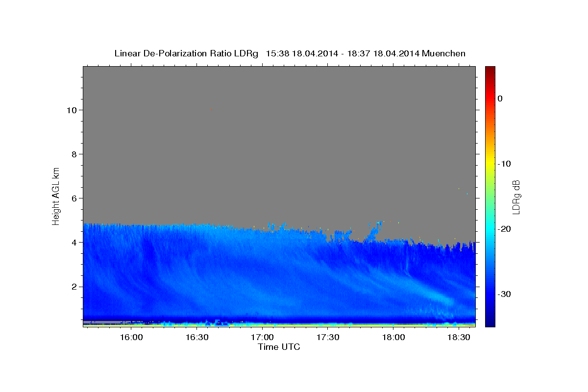Click the 17:00 time tick label
Viewport: 588px width, 392px height.
pyautogui.click(x=262, y=338)
